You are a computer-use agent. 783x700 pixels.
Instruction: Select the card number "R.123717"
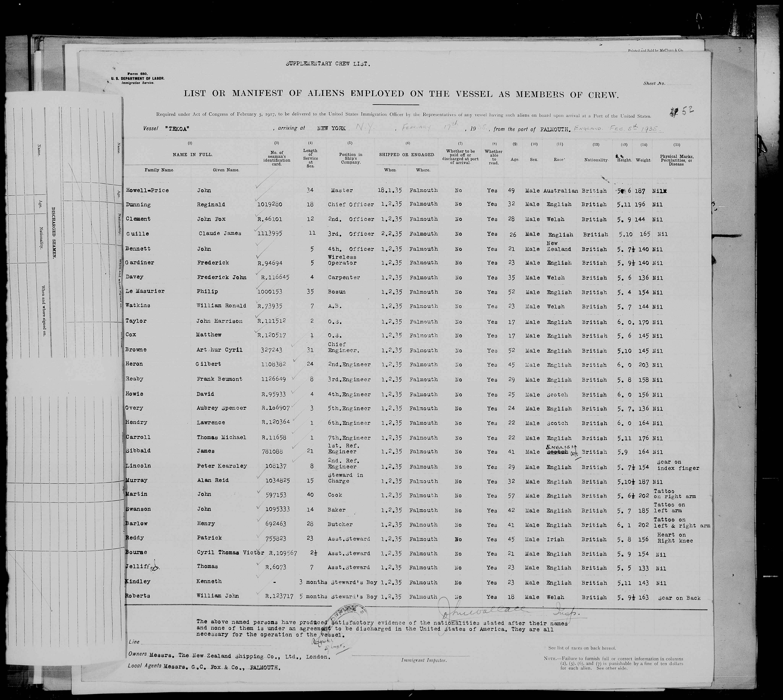tap(280, 596)
